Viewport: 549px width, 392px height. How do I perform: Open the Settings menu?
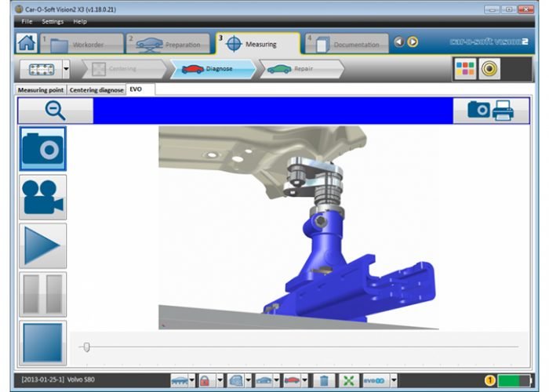53,22
